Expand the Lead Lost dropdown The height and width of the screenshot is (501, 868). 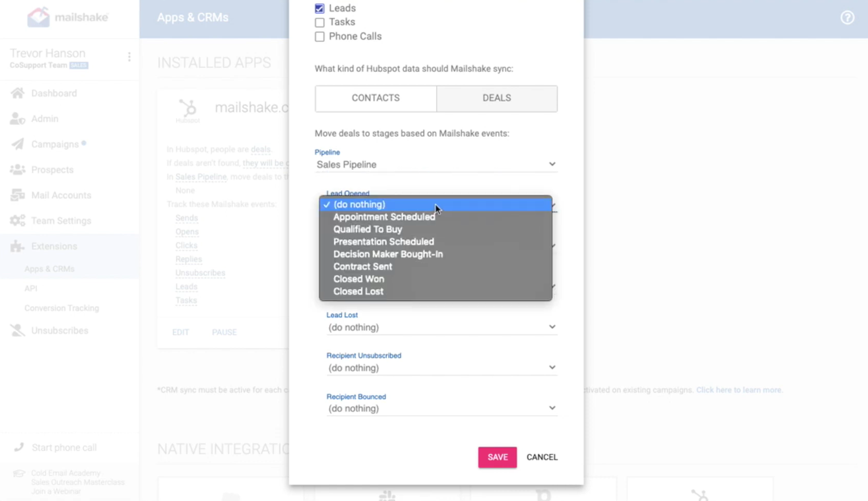(x=441, y=327)
